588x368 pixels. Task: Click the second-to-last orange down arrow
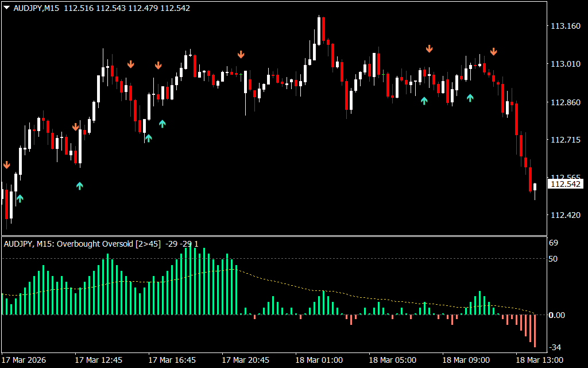coord(429,49)
